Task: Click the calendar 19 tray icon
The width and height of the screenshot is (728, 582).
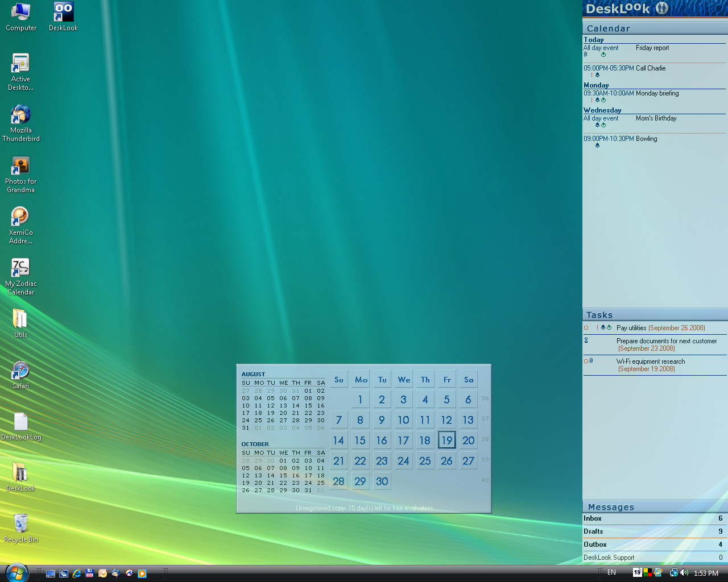Action: 638,572
